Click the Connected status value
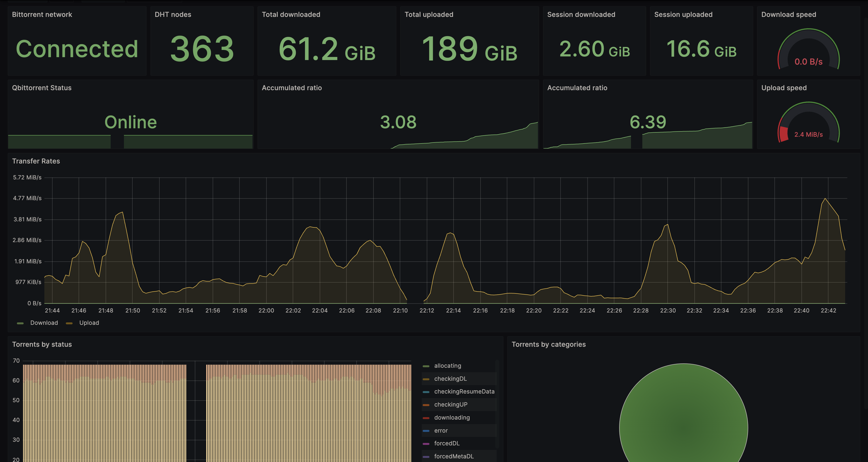 click(77, 49)
